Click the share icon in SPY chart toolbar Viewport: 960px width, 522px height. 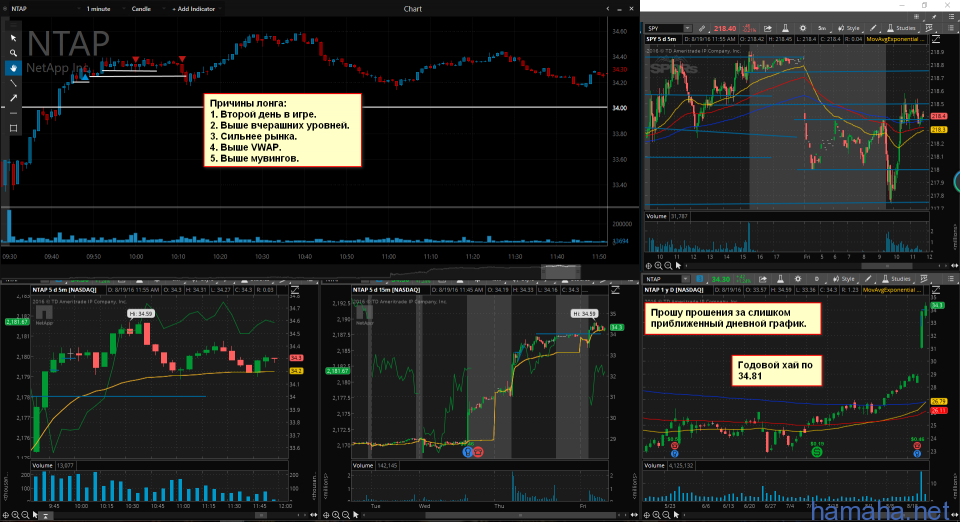click(x=768, y=28)
